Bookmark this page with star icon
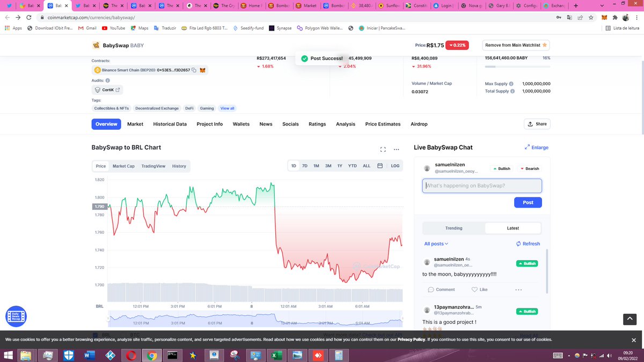 click(x=590, y=17)
